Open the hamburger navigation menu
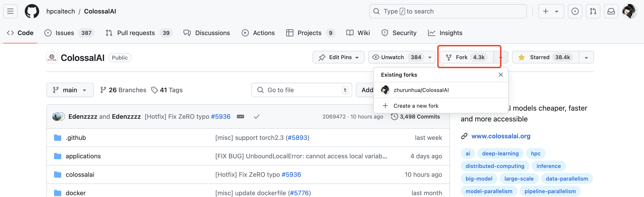The image size is (644, 197). pyautogui.click(x=10, y=11)
